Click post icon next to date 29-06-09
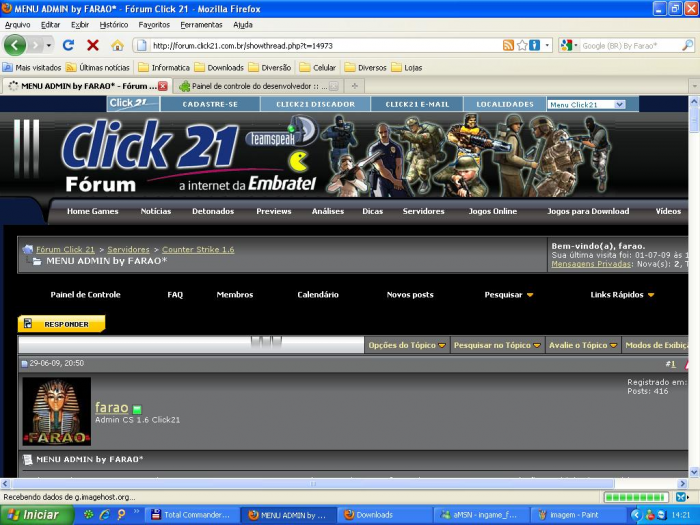The image size is (700, 525). (x=24, y=364)
